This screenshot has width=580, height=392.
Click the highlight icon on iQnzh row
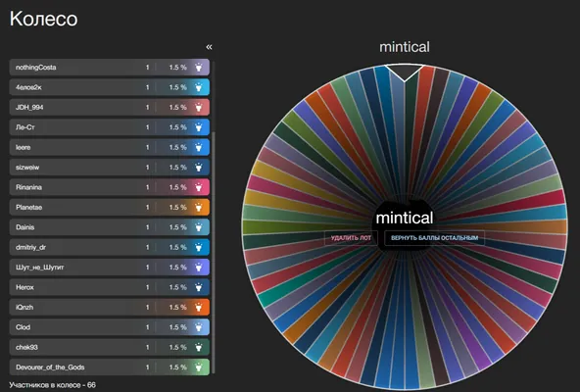tap(199, 308)
